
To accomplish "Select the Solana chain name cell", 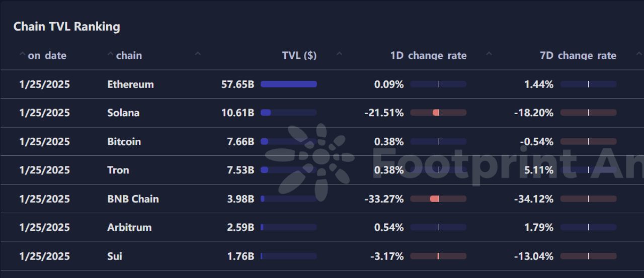I will pyautogui.click(x=123, y=113).
